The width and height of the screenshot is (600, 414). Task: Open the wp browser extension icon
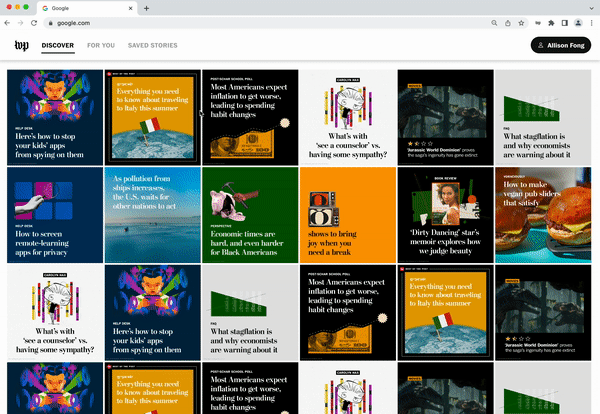click(538, 23)
